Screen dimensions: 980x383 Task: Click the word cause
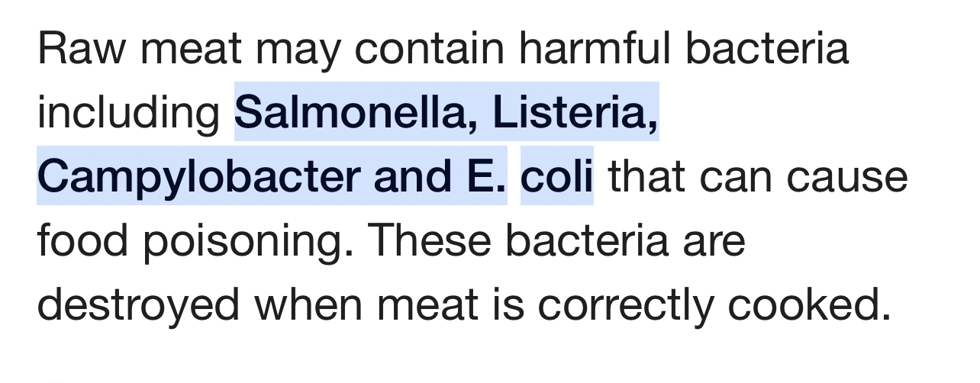point(847,176)
